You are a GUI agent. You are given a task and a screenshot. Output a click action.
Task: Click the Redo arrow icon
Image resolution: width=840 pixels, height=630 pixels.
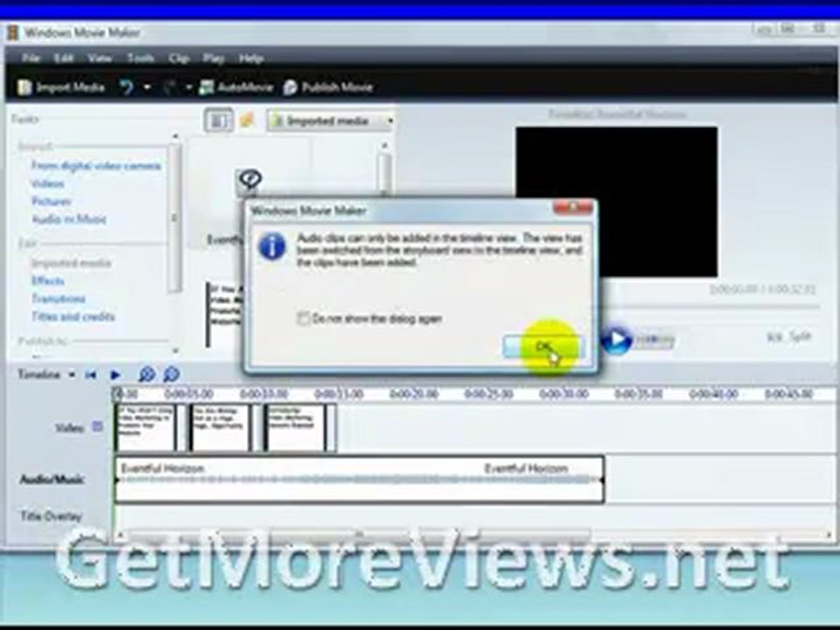170,87
